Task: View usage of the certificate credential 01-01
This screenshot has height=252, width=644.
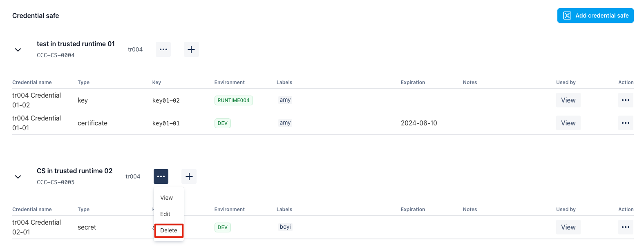Action: coord(568,123)
